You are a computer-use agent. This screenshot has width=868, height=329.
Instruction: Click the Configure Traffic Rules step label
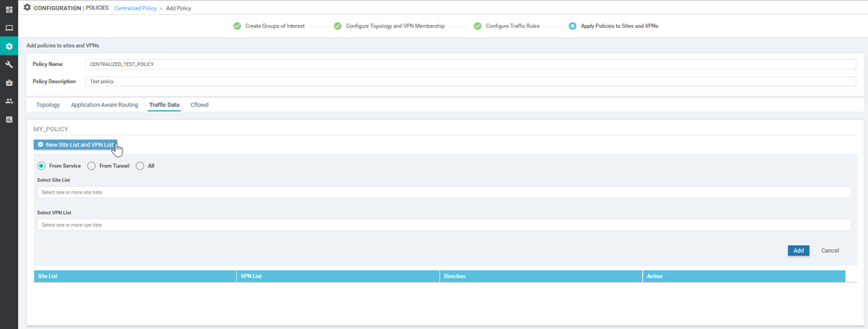pos(513,26)
